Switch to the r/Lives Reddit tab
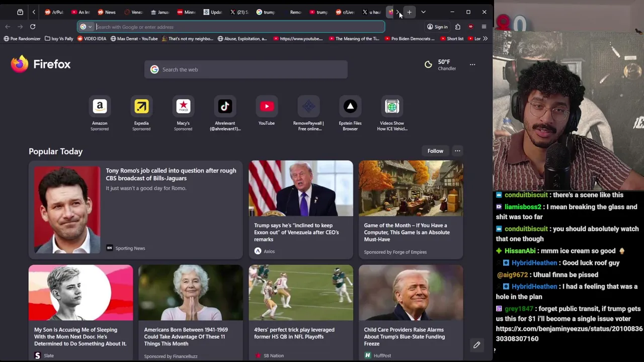 pos(345,12)
